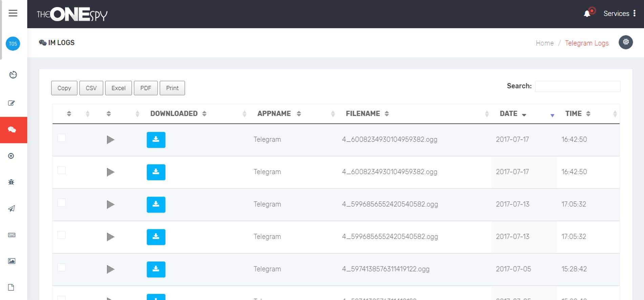The width and height of the screenshot is (644, 300).
Task: Go to Home breadcrumb link
Action: pyautogui.click(x=544, y=43)
